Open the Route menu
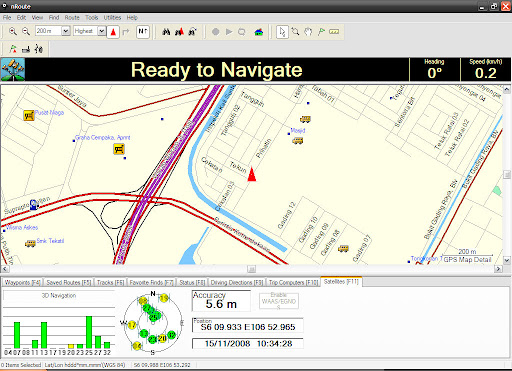The image size is (512, 371). tap(72, 18)
